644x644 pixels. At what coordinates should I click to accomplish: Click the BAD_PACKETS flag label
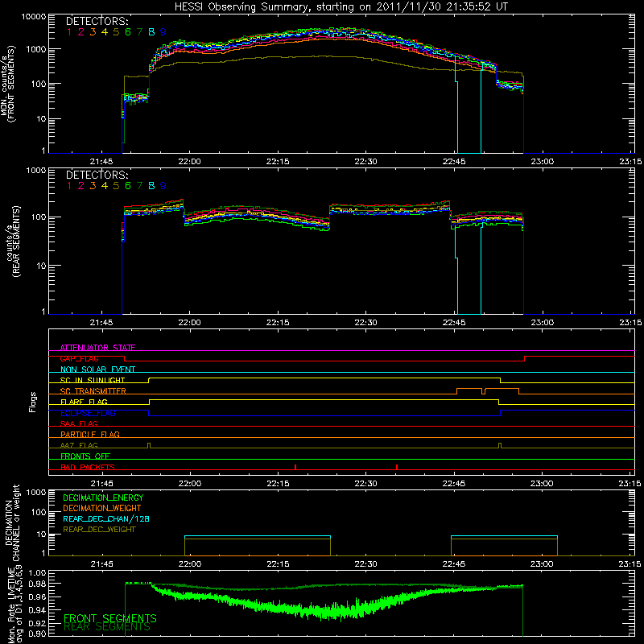(88, 467)
